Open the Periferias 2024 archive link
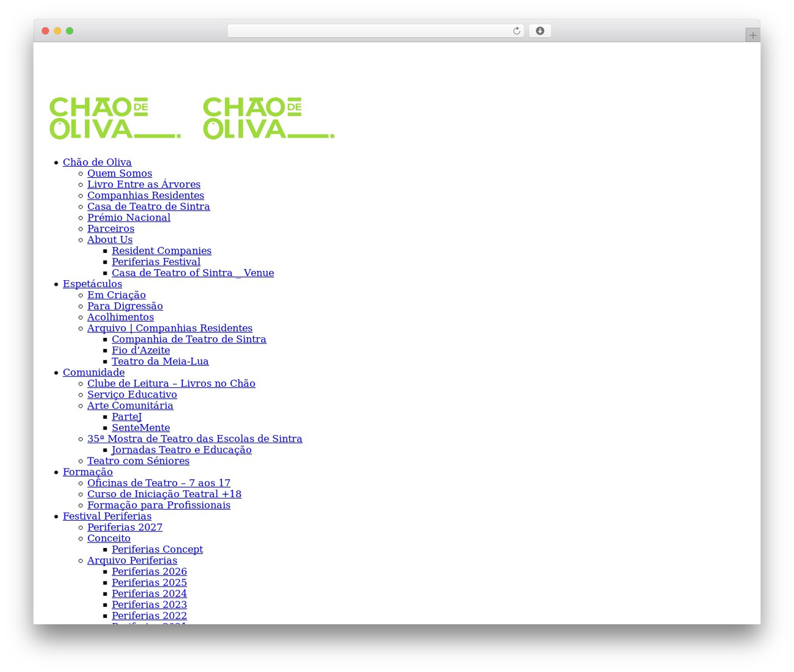The image size is (794, 672). point(149,594)
